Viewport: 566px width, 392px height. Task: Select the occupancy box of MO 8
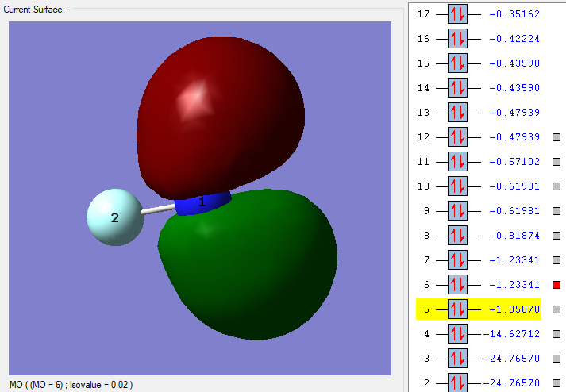457,236
